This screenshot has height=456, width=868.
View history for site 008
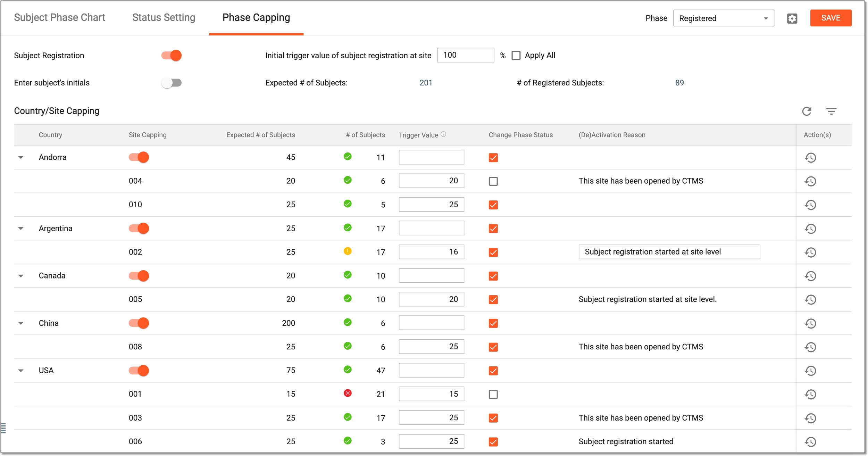(810, 347)
